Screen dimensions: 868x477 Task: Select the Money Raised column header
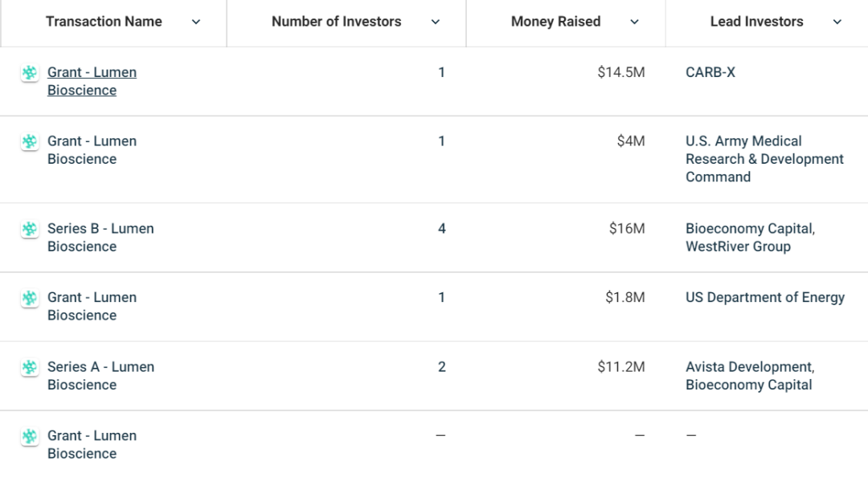pyautogui.click(x=556, y=22)
